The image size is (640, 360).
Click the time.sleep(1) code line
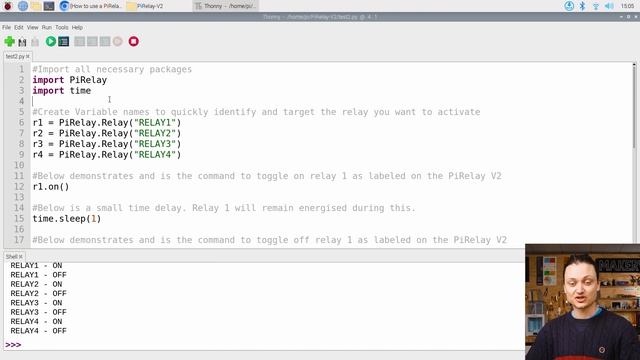coord(67,218)
